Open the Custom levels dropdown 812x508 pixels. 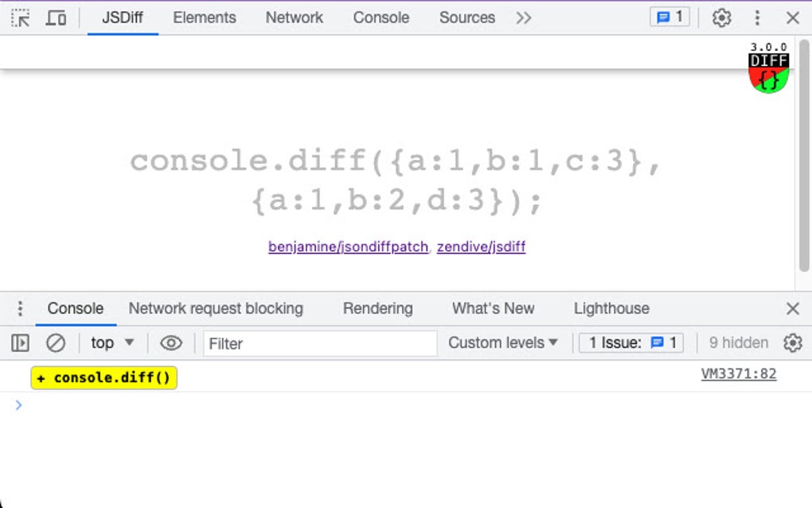click(x=502, y=342)
